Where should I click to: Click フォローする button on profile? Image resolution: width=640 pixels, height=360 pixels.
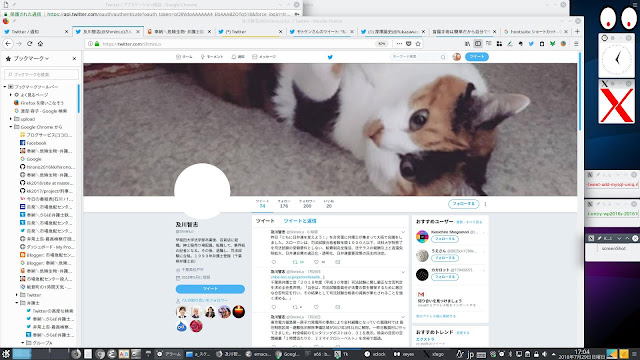[x=464, y=203]
